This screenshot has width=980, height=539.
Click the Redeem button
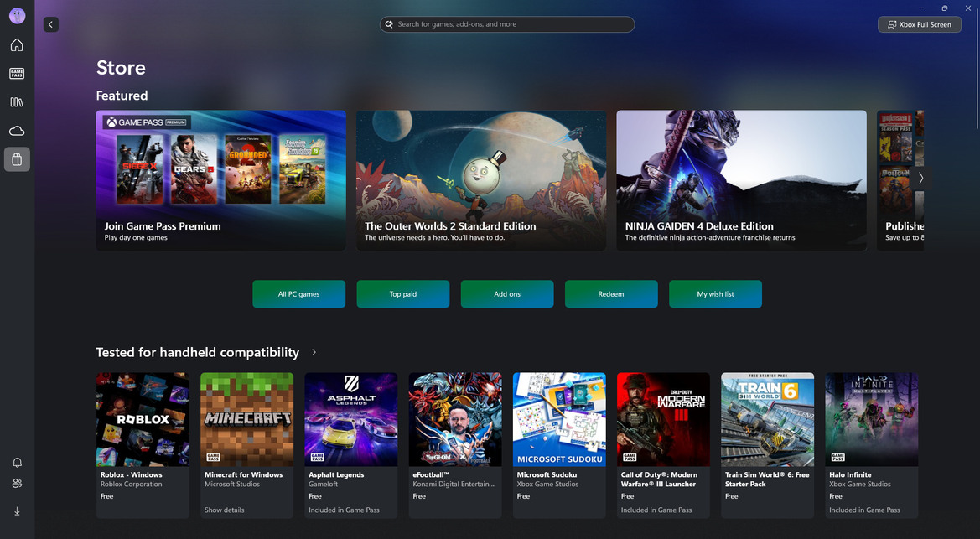point(611,294)
